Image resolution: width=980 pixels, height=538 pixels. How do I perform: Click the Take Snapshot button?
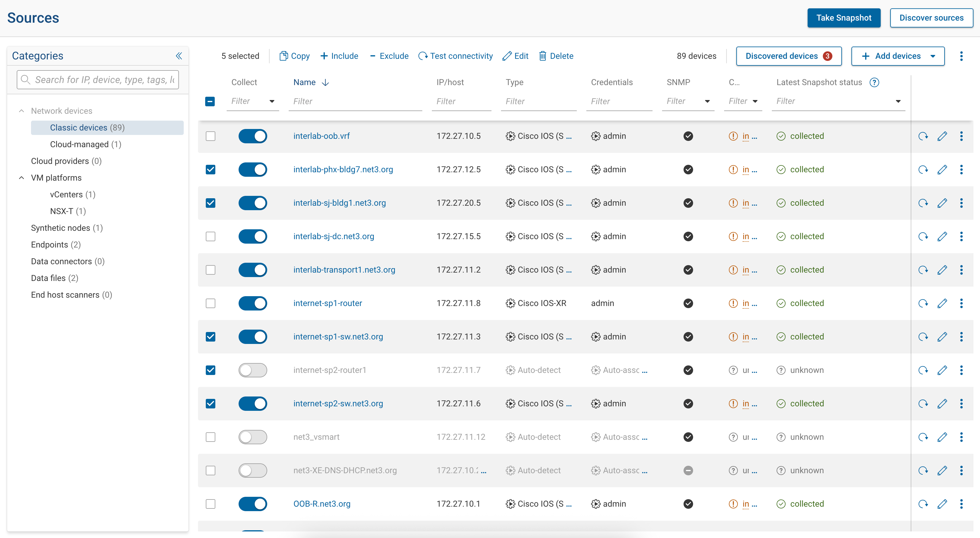click(844, 18)
